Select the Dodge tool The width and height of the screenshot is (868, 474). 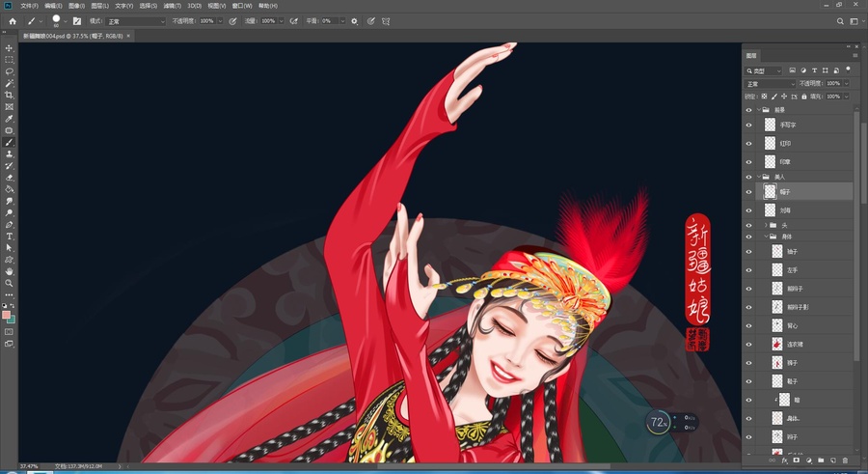pos(9,213)
